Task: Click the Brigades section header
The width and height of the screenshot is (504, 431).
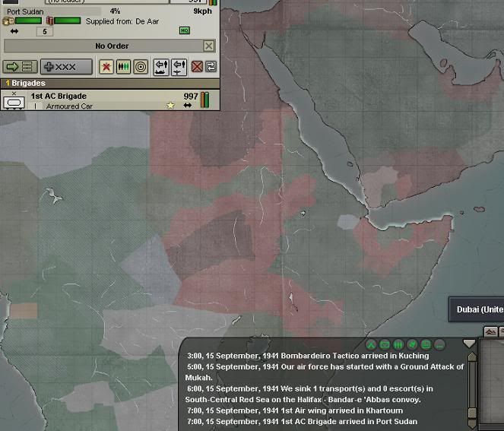Action: tap(110, 84)
